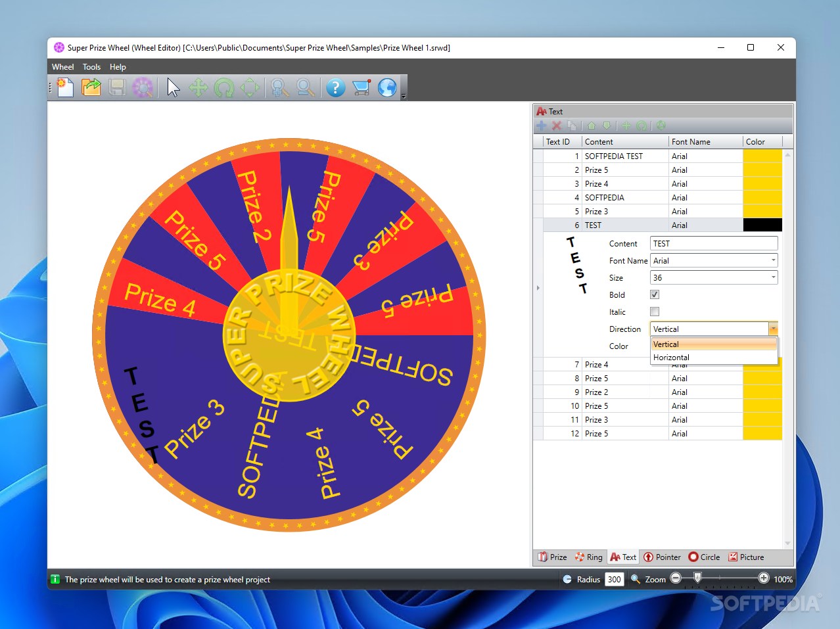Open the Tools menu
The image size is (840, 629).
91,67
